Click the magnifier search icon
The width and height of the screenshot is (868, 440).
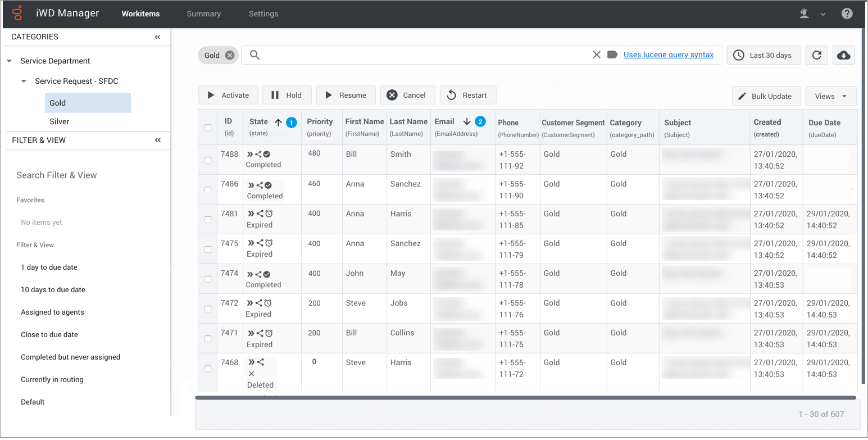(x=255, y=55)
